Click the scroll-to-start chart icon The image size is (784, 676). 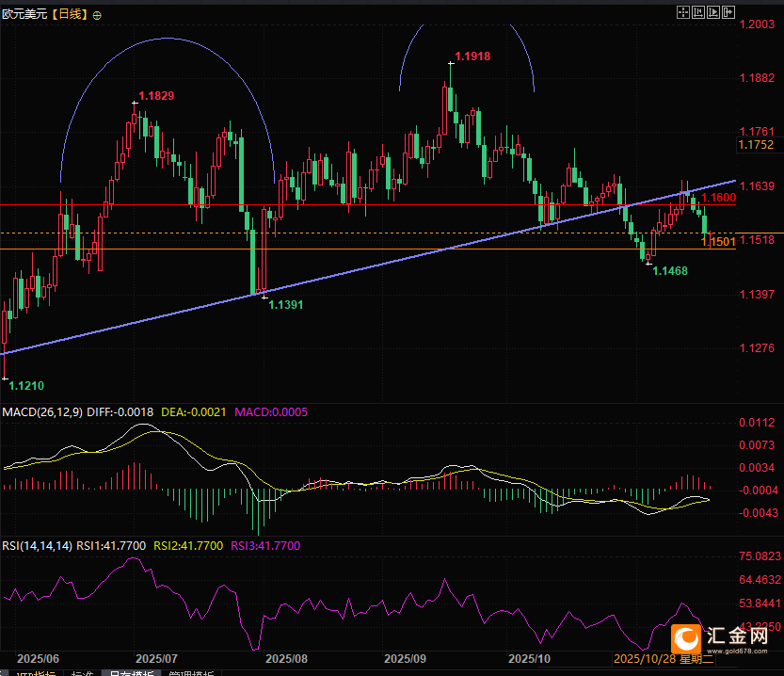(x=697, y=11)
